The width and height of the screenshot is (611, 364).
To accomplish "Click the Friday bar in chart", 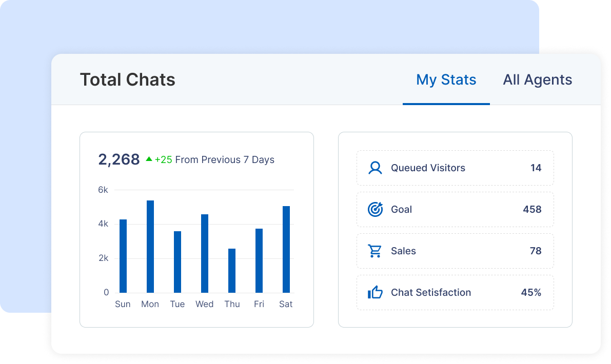I will point(259,261).
